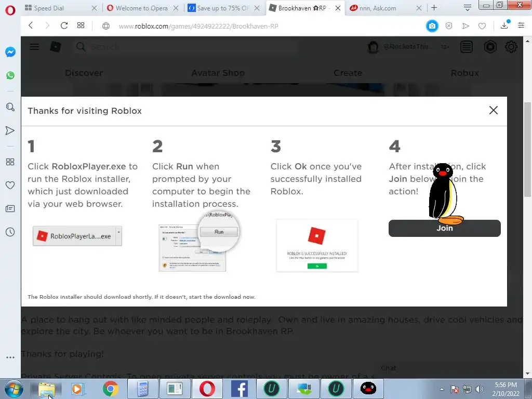
Task: Open Roblox hamburger navigation menu
Action: (x=34, y=47)
